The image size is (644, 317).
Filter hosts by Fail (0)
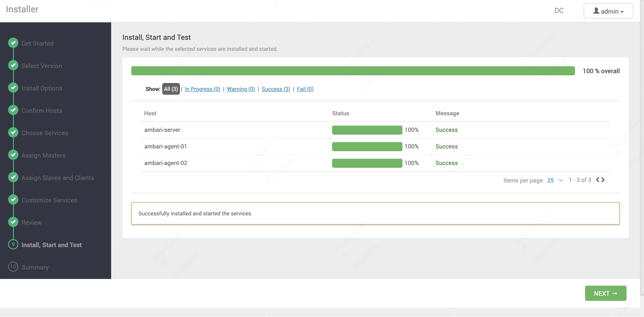point(305,89)
